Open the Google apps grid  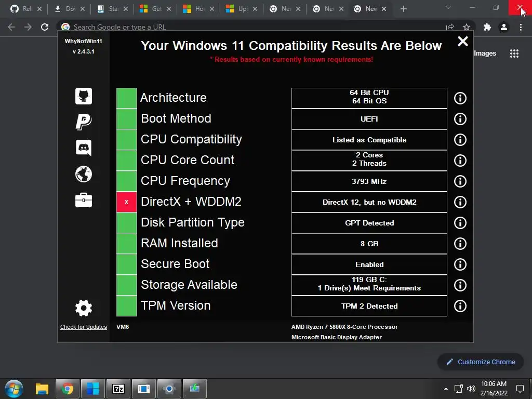click(x=514, y=54)
